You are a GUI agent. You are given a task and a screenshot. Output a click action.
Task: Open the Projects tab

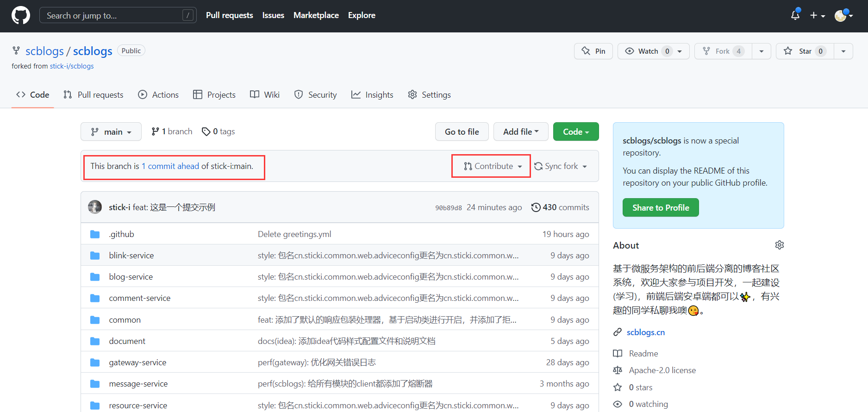[214, 95]
